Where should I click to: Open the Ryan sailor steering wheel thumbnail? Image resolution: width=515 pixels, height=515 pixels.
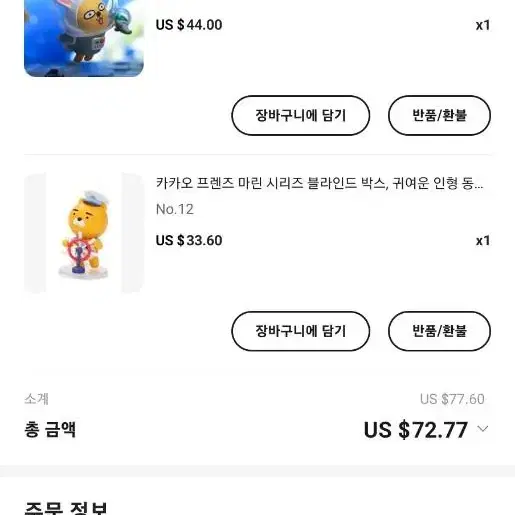pyautogui.click(x=84, y=233)
